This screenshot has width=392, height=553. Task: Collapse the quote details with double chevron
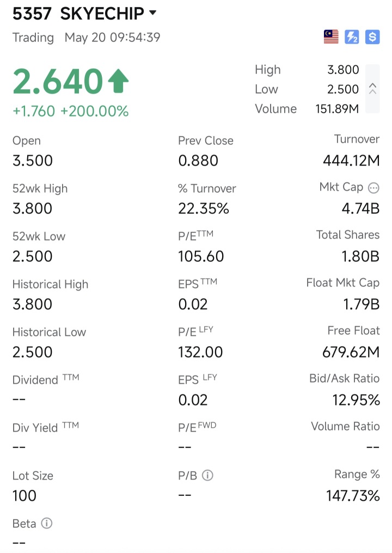tap(372, 89)
